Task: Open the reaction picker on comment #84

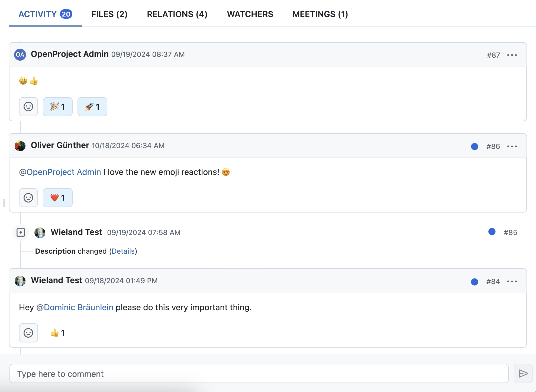Action: click(28, 332)
